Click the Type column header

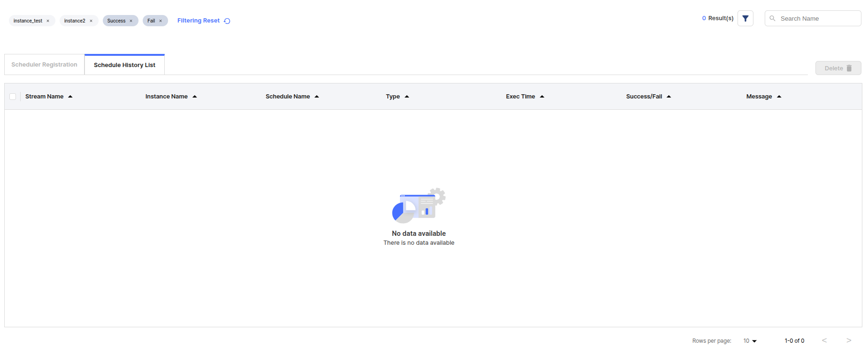click(393, 97)
